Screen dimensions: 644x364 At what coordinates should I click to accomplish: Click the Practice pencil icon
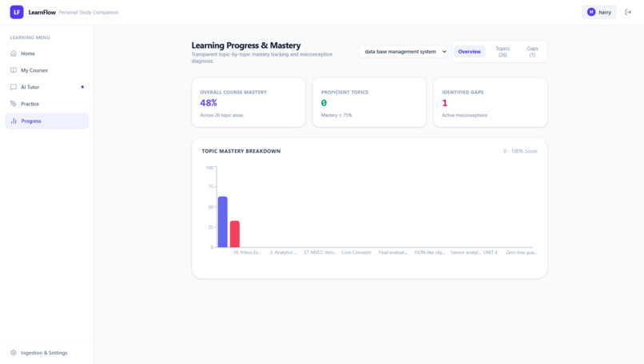click(14, 104)
